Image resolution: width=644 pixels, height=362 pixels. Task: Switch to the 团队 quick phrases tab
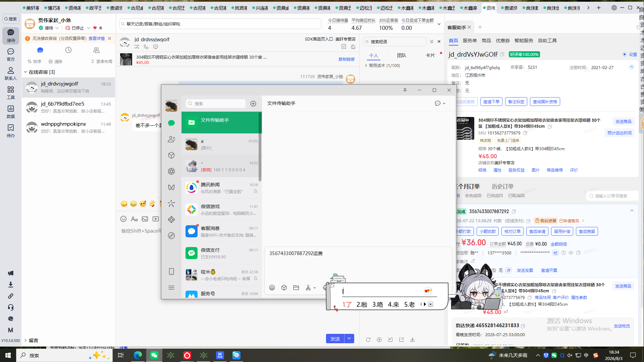[401, 56]
